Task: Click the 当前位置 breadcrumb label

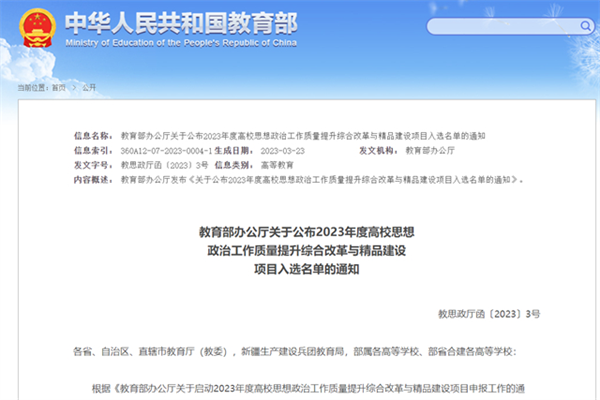Action: pos(32,88)
